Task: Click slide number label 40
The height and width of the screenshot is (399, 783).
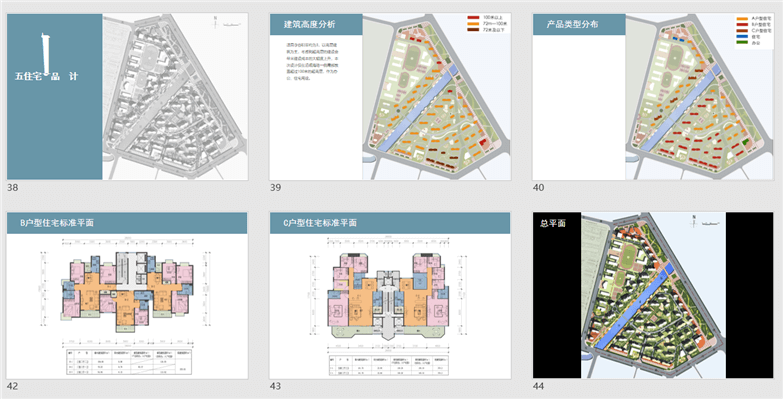Action: pyautogui.click(x=538, y=188)
